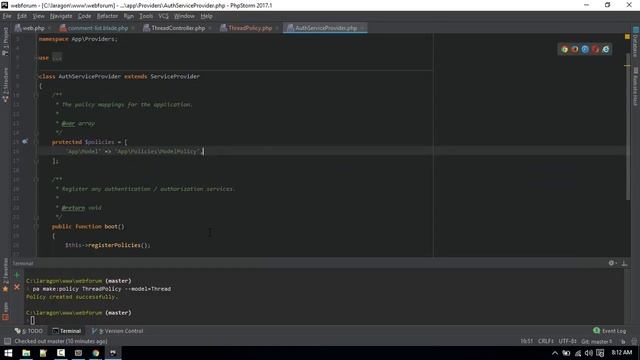Close the comment-list.blade.php tab

(x=133, y=28)
